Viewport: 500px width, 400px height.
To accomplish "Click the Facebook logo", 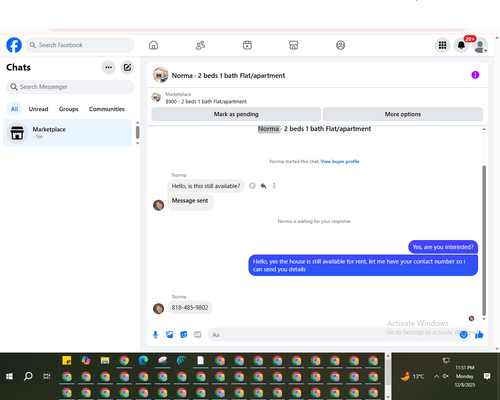I will point(14,45).
